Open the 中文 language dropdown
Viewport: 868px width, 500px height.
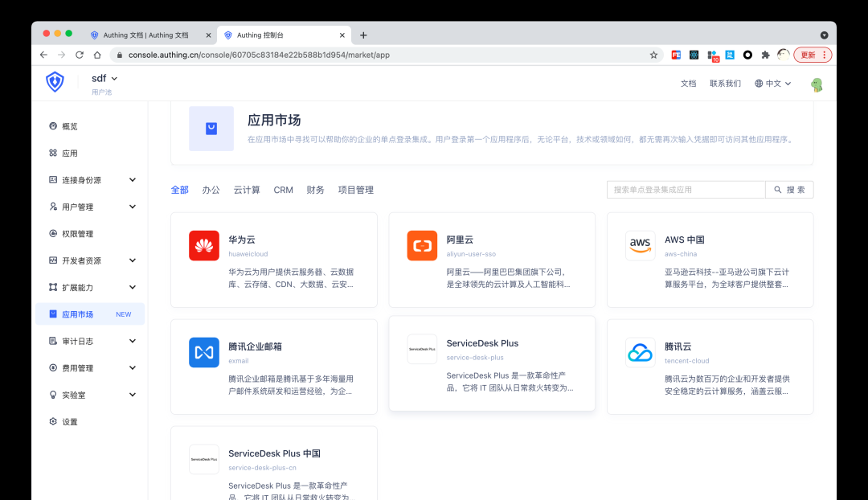773,83
